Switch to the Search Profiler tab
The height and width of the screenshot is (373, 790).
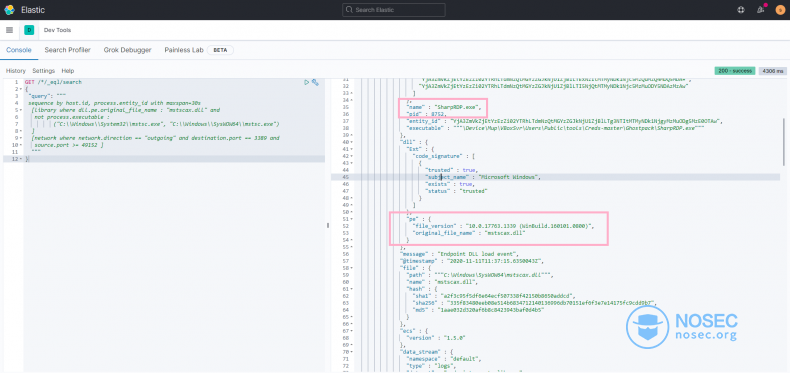[68, 50]
